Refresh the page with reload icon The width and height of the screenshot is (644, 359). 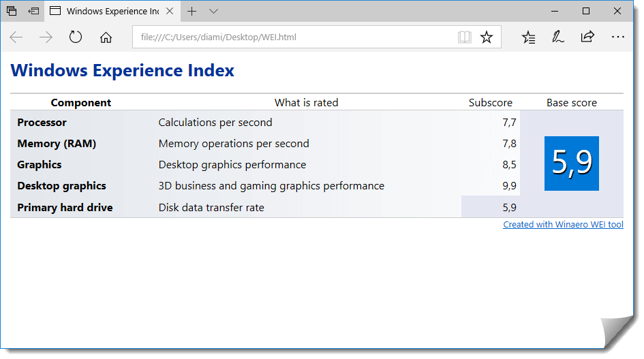click(76, 37)
